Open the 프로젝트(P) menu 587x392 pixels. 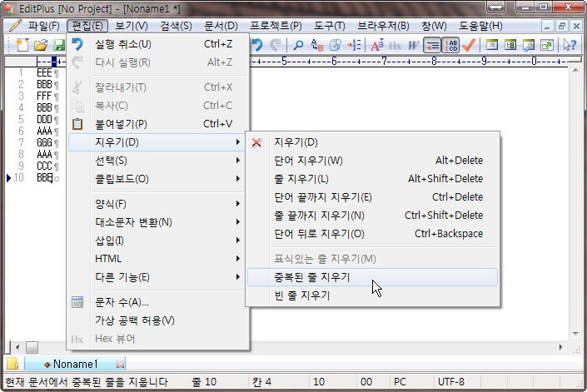(276, 26)
